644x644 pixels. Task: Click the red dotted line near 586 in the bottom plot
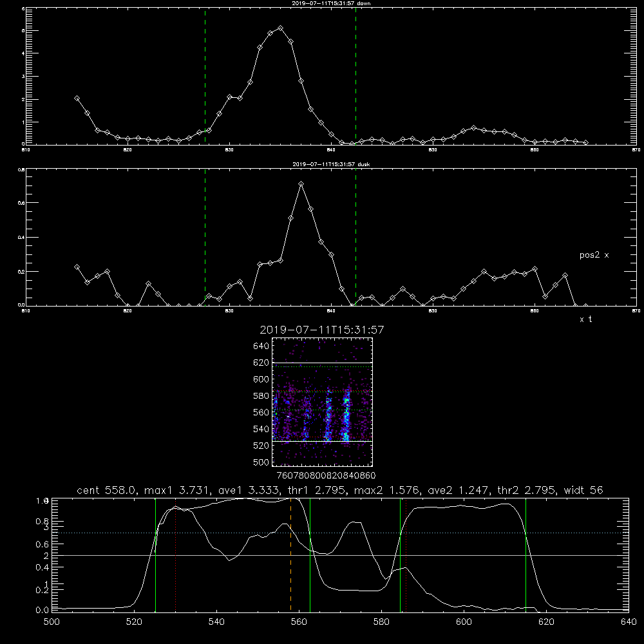406,554
